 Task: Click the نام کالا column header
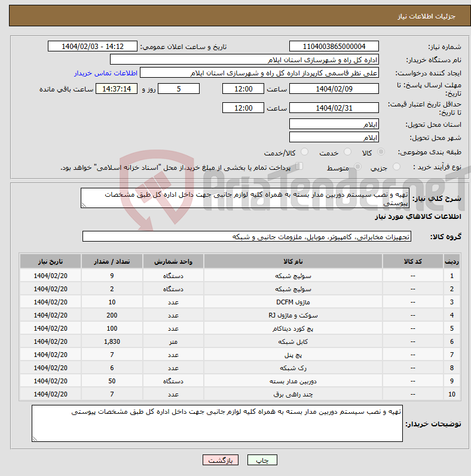pos(293,261)
